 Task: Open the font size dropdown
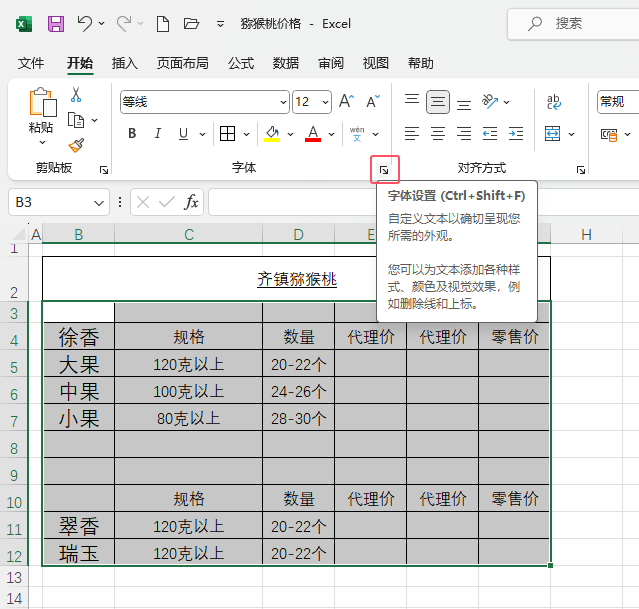click(x=325, y=102)
